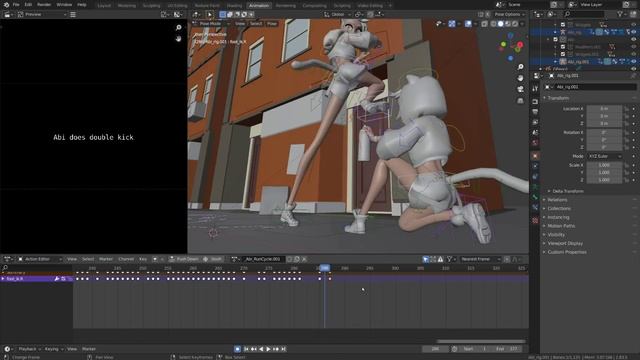Open the Nearest Frame snapping dropdown
The image size is (640, 360).
point(480,259)
